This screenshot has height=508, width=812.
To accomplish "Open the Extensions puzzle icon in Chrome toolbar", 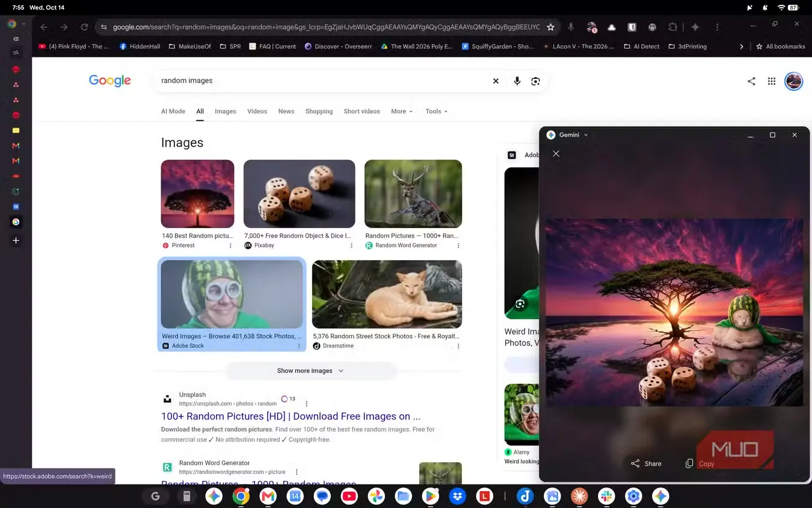I will tap(672, 27).
